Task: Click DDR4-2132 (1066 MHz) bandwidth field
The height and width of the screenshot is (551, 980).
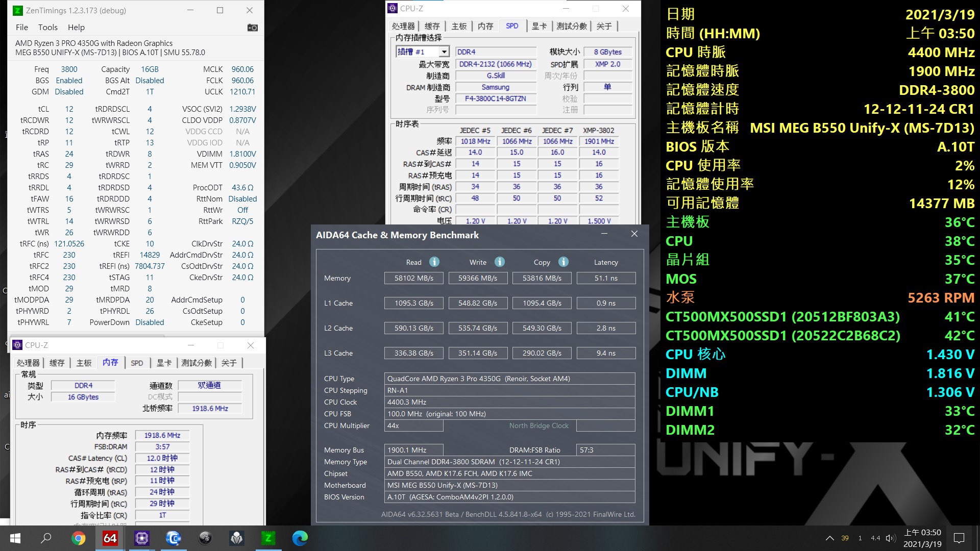Action: [x=495, y=64]
